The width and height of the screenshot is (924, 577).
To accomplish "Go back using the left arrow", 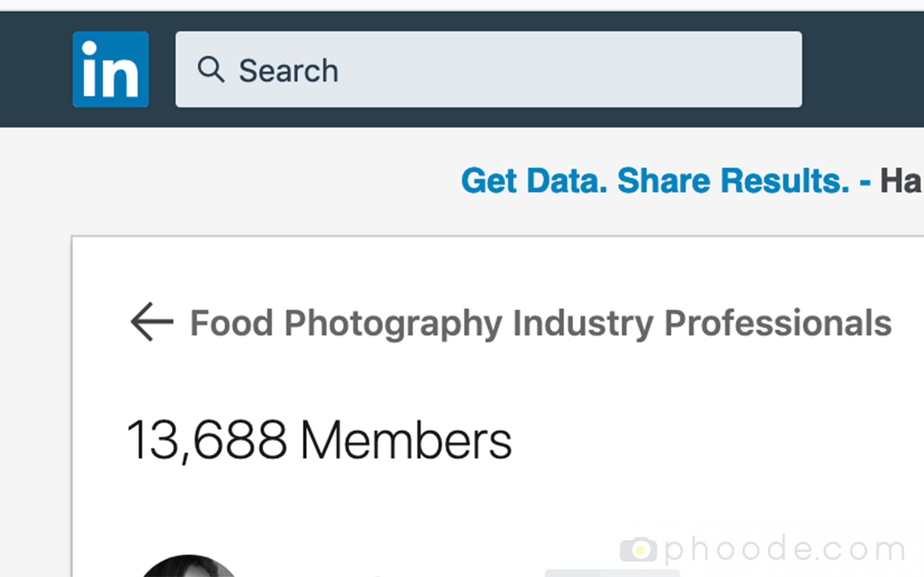I will click(152, 322).
